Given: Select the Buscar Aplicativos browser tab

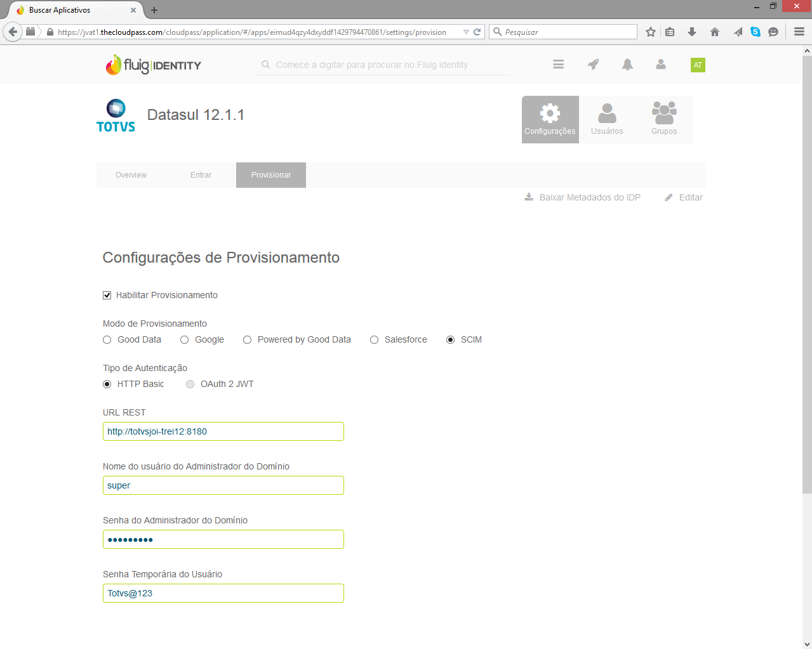Looking at the screenshot, I should (75, 10).
